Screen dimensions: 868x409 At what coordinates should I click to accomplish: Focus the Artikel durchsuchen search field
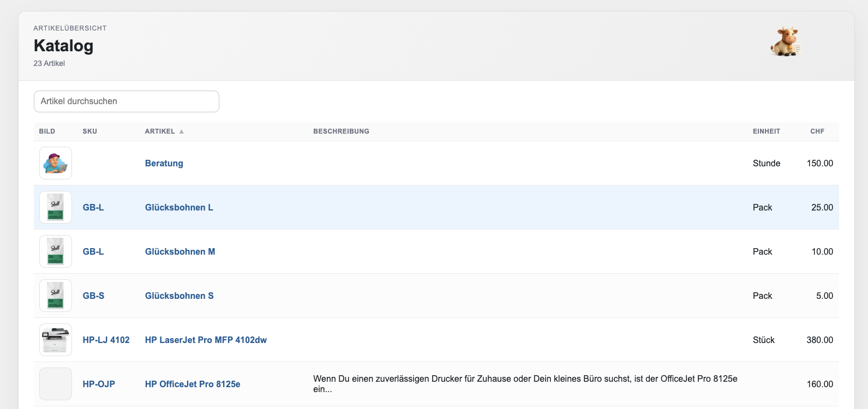127,101
